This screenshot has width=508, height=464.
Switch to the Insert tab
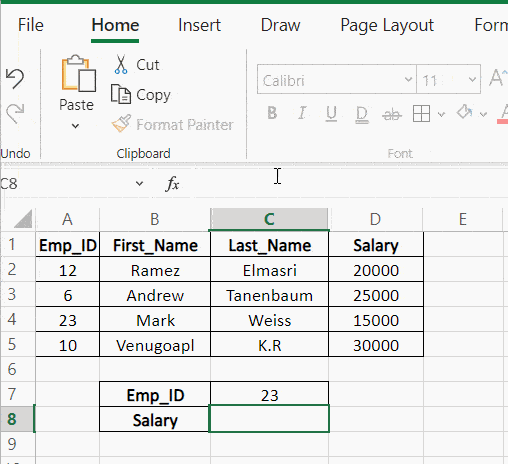199,25
